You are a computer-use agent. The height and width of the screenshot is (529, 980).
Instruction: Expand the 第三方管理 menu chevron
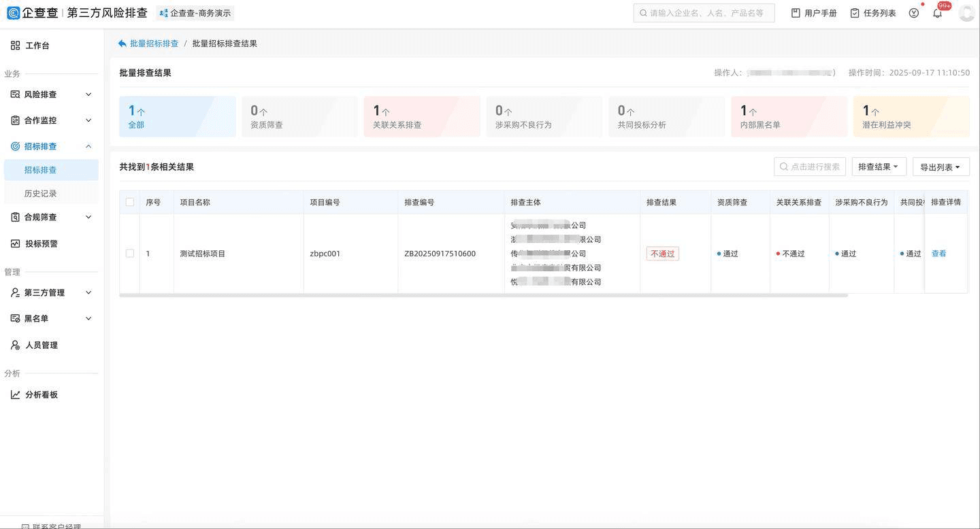tap(88, 292)
